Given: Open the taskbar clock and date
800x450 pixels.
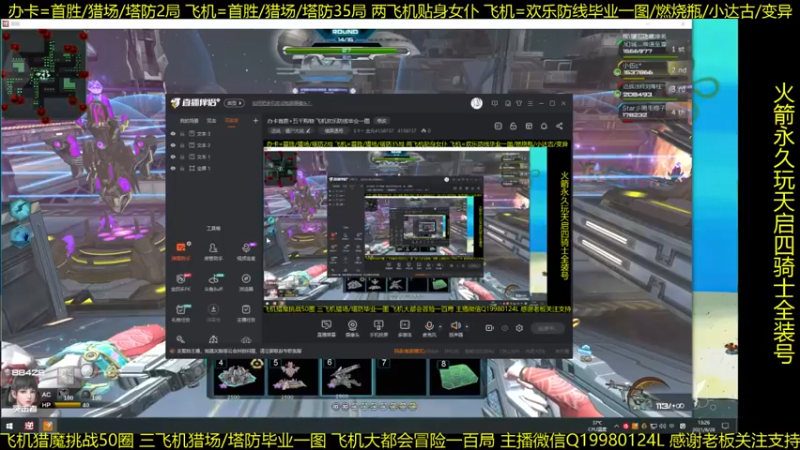Looking at the screenshot, I should tap(705, 426).
